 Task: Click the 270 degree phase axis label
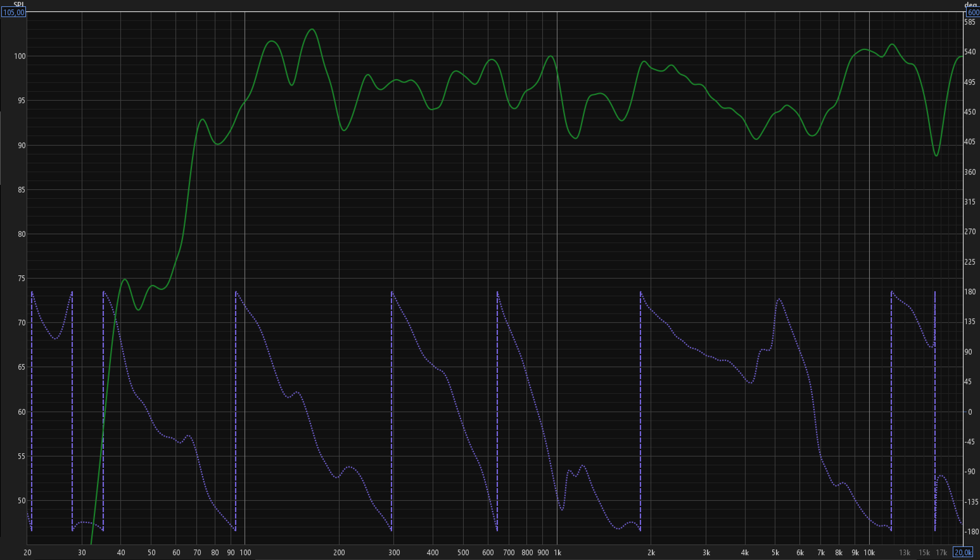[970, 231]
